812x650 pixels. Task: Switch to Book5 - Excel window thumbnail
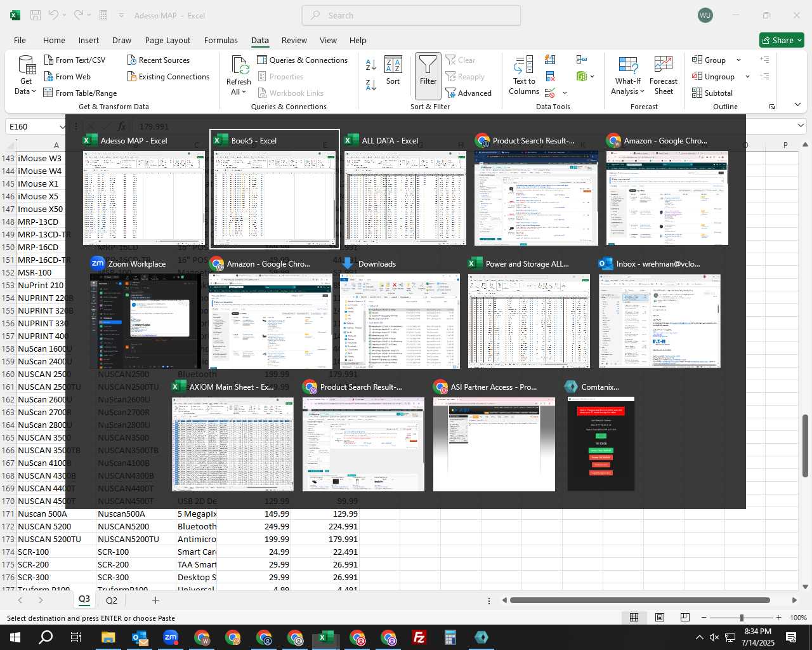(275, 189)
